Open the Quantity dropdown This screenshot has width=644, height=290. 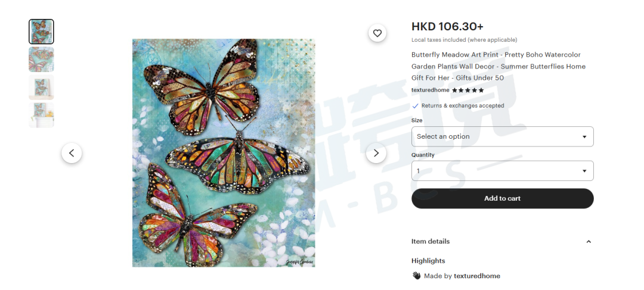[x=502, y=171]
